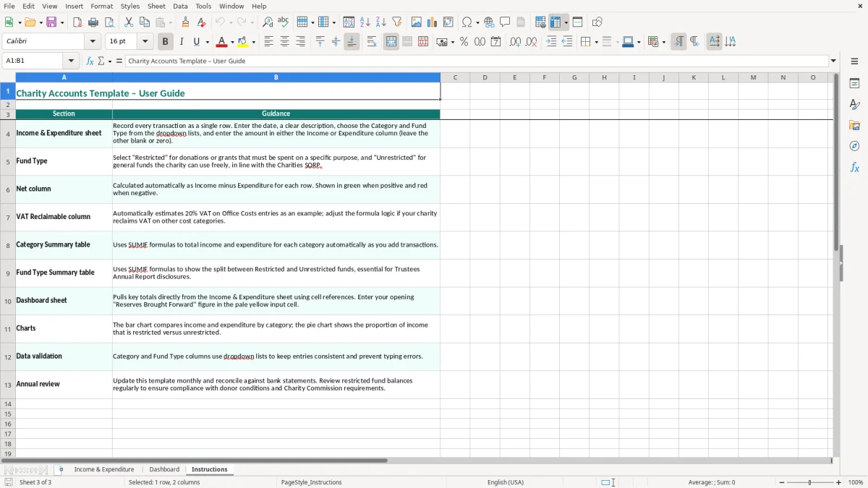This screenshot has height=488, width=868.
Task: Run the spelling check
Action: click(x=284, y=22)
